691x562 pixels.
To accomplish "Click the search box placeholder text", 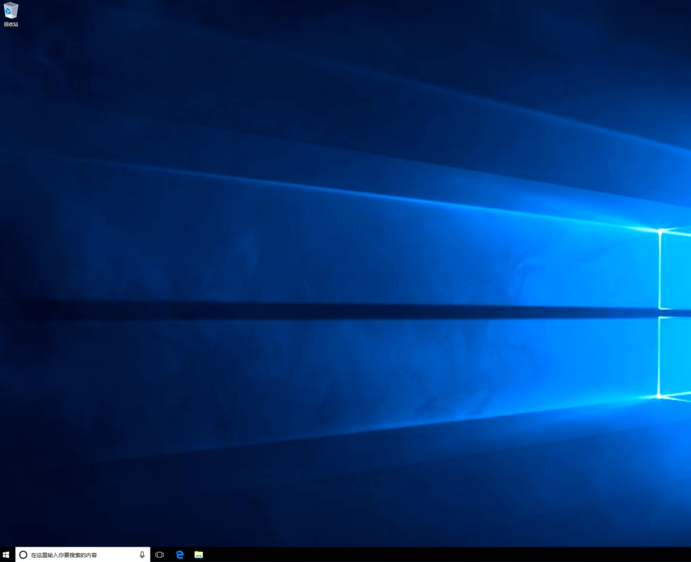I will (64, 554).
